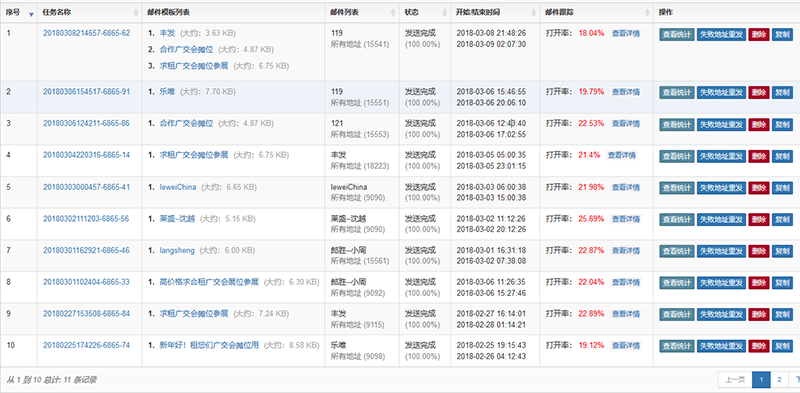Click the 上一页 pagination button
This screenshot has width=800, height=393.
click(735, 380)
